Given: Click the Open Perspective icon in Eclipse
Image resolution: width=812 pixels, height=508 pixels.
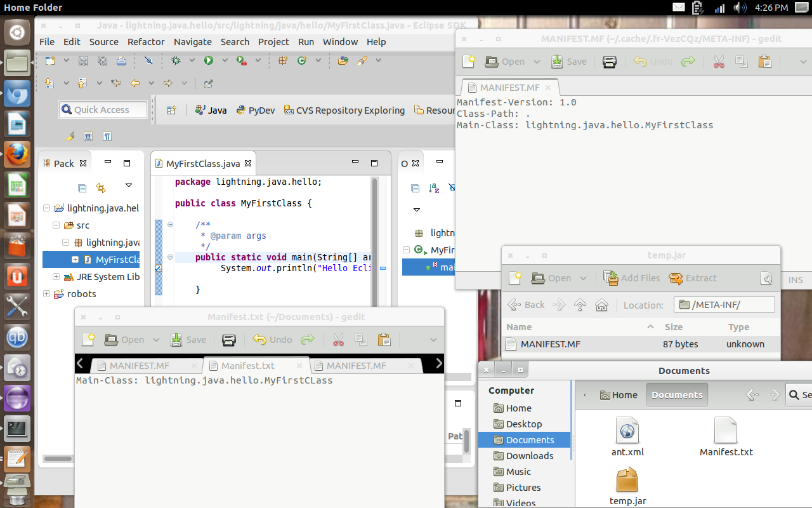Looking at the screenshot, I should coord(171,110).
